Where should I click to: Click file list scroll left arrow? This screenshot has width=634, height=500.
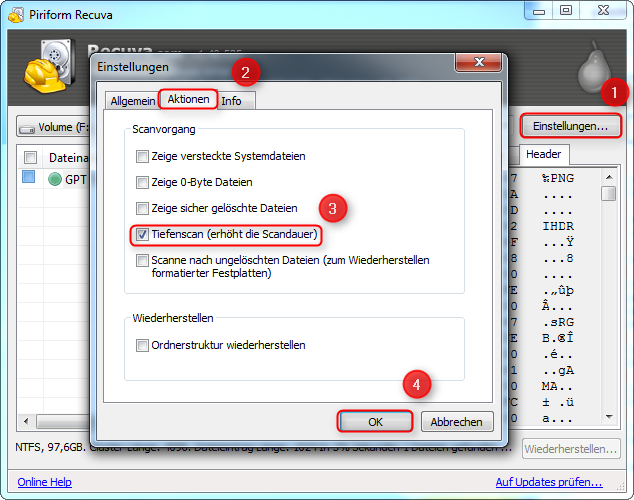click(x=26, y=422)
